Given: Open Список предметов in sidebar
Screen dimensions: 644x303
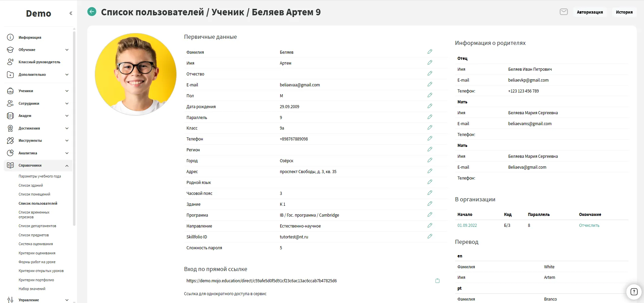Looking at the screenshot, I should pyautogui.click(x=34, y=235).
